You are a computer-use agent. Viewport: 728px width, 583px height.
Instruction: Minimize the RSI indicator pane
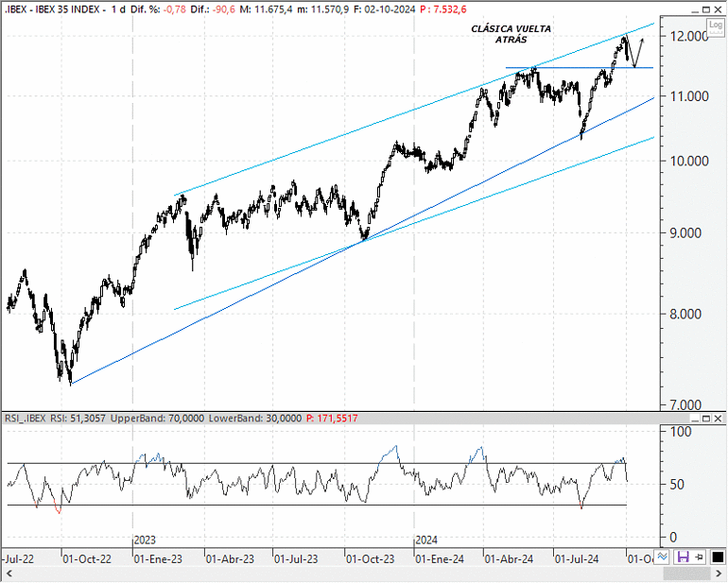pyautogui.click(x=695, y=419)
